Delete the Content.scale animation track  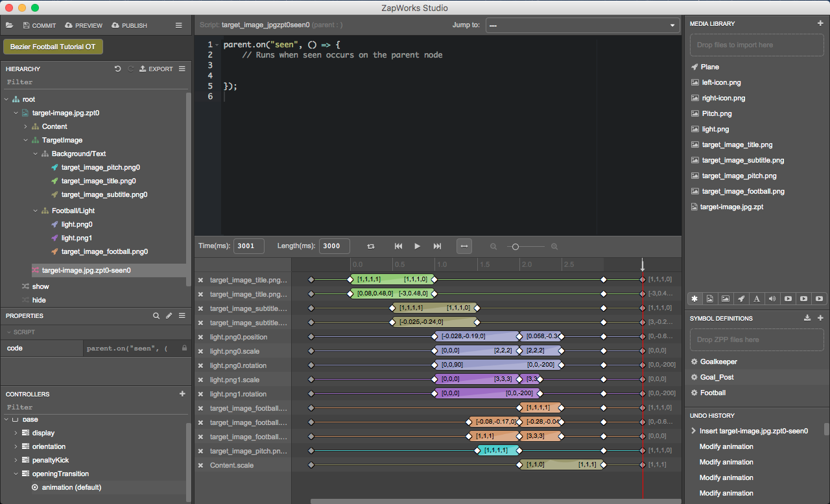(x=200, y=464)
